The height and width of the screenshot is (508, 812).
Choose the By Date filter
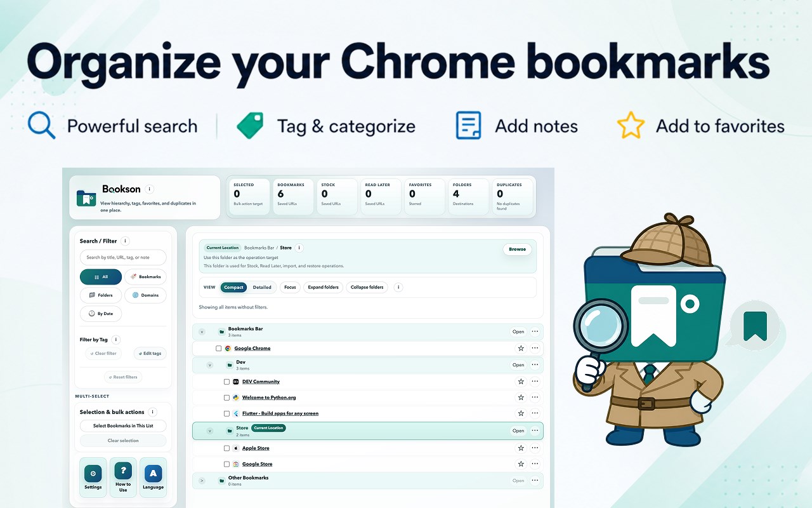101,314
